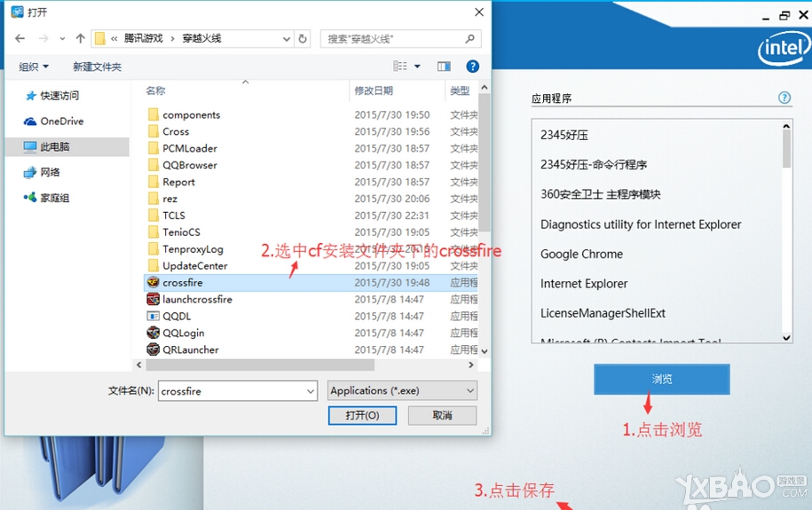Select 此电脑 in navigation pane
Screen dimensions: 812x510
[x=67, y=146]
